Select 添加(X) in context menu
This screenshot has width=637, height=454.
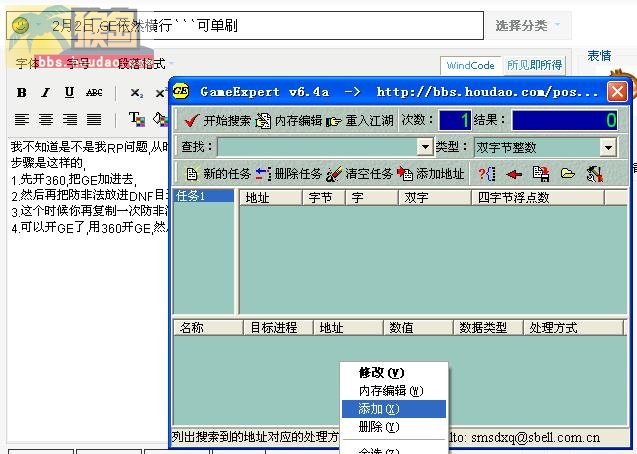pos(394,409)
